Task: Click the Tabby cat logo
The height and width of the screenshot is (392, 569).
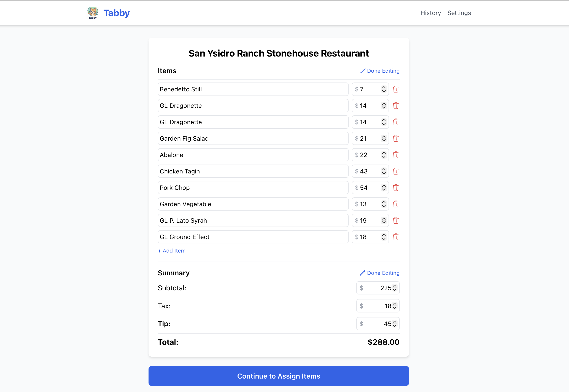Action: [x=92, y=13]
